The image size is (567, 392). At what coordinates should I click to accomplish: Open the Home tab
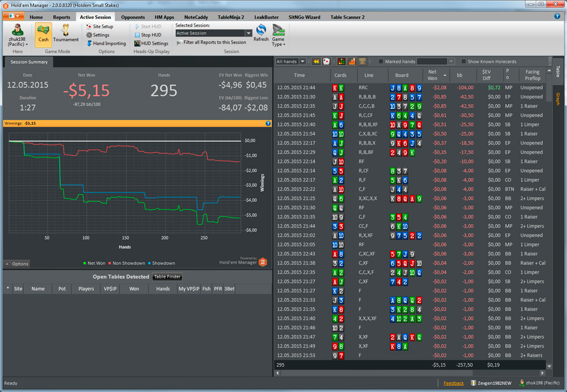pyautogui.click(x=36, y=17)
